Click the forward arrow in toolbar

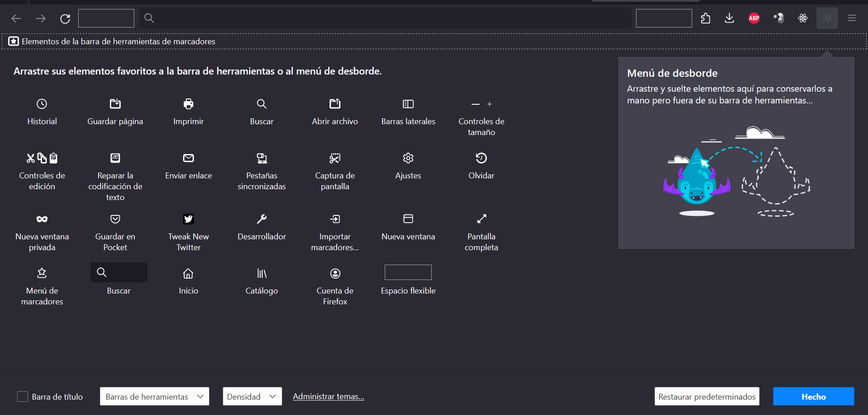[x=41, y=19]
